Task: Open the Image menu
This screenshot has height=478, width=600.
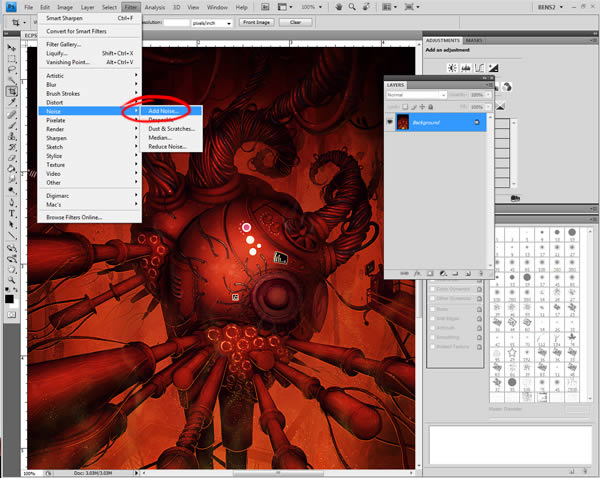Action: 65,7
